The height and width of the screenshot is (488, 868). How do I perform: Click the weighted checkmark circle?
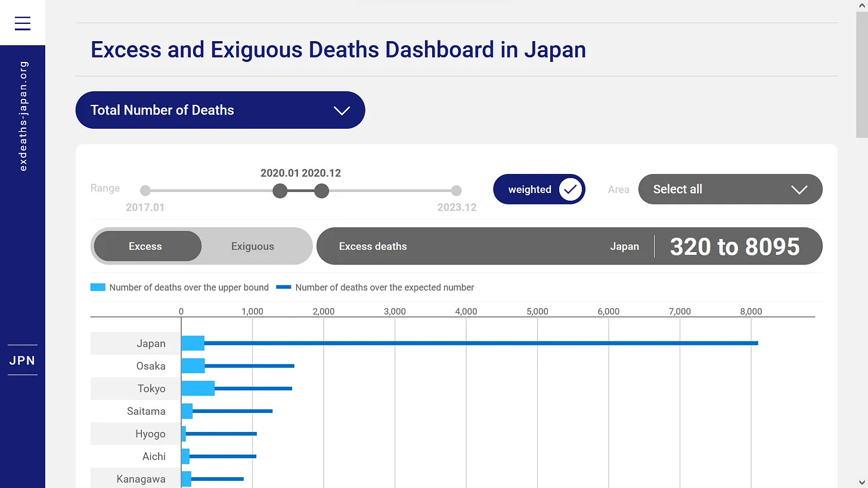(571, 189)
